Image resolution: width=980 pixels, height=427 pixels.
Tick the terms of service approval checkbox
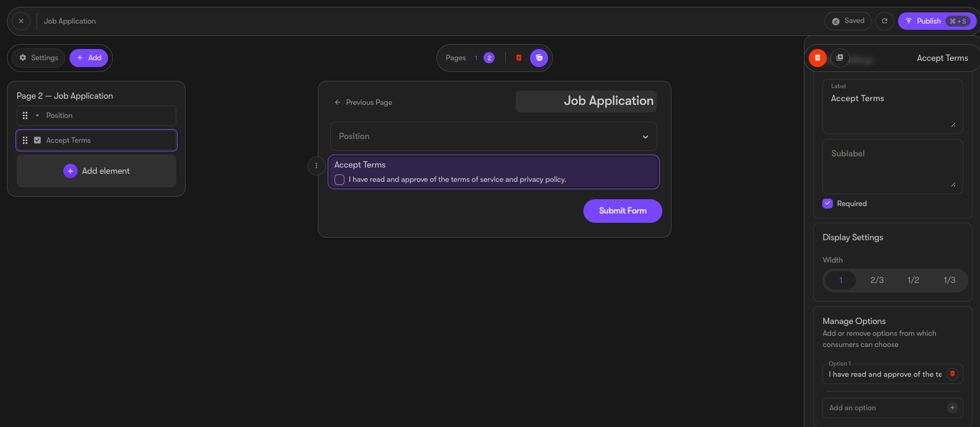pos(339,179)
